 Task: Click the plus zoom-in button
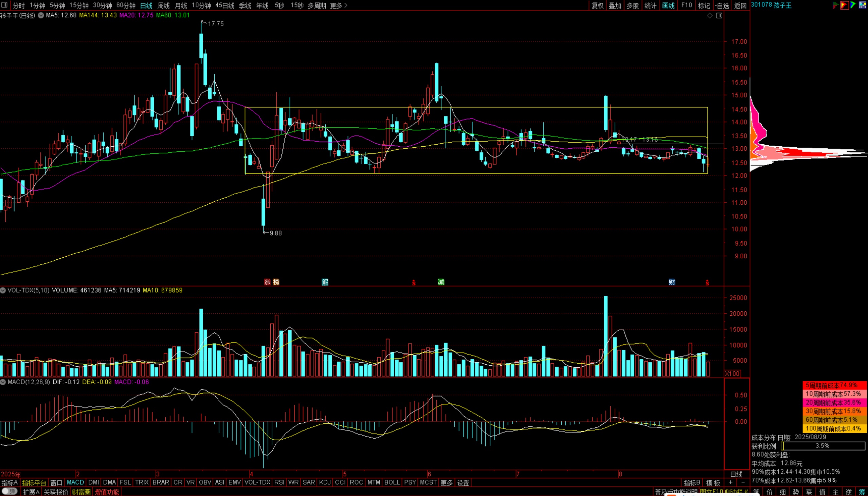730,482
